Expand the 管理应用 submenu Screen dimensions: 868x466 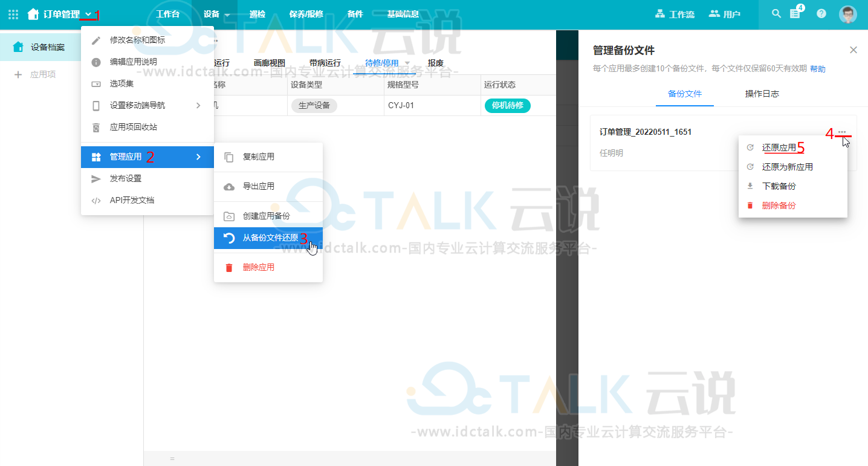(x=147, y=157)
